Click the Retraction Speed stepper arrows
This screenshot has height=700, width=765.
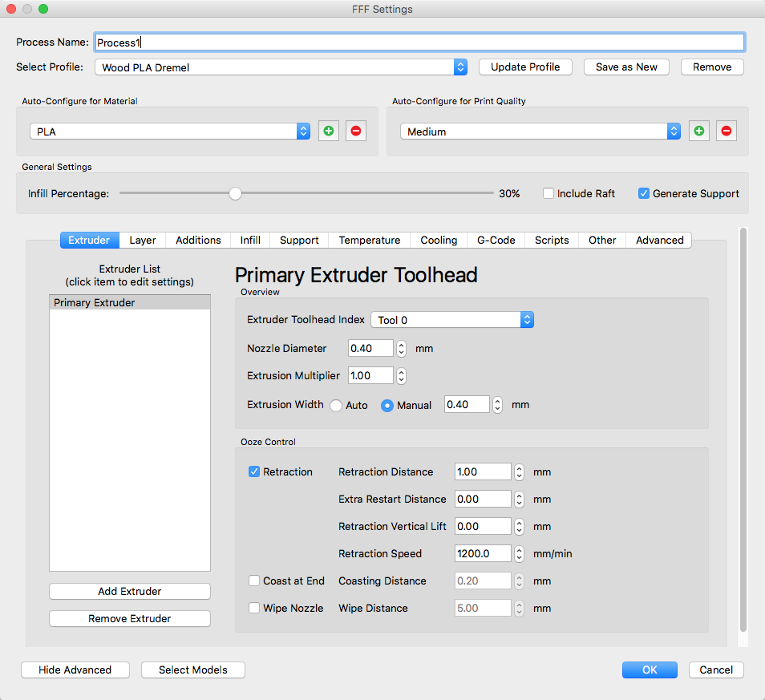tap(519, 553)
